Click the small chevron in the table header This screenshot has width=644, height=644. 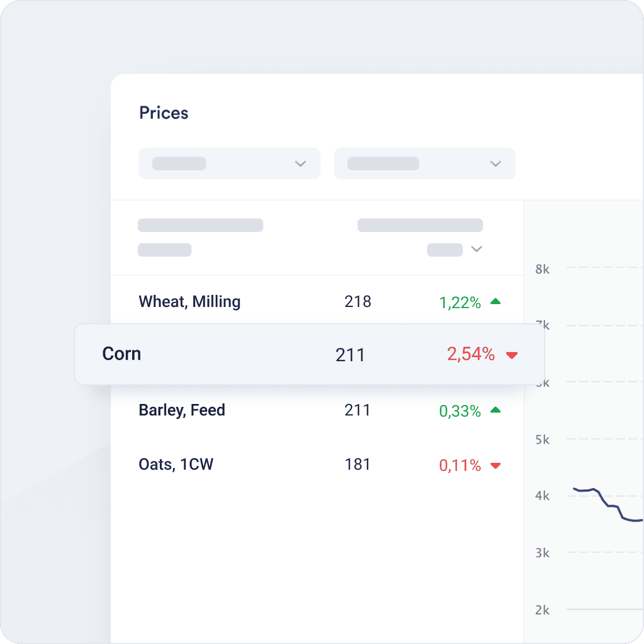[x=477, y=249]
